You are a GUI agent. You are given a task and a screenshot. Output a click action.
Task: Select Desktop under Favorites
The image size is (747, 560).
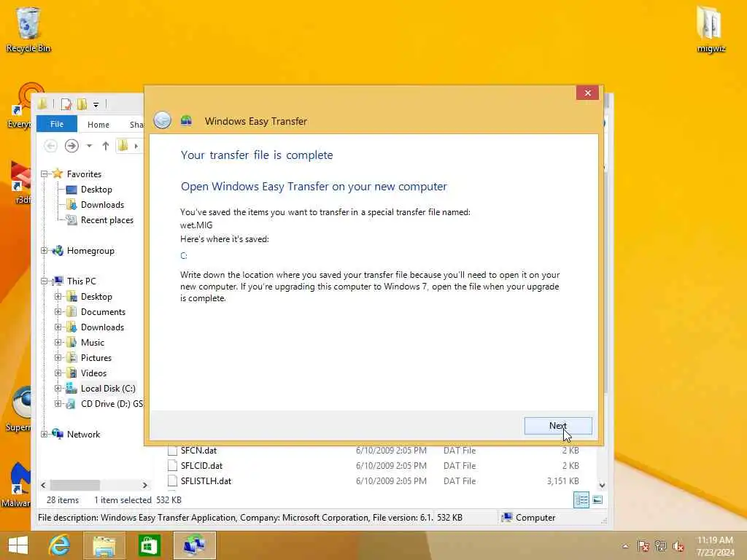96,190
